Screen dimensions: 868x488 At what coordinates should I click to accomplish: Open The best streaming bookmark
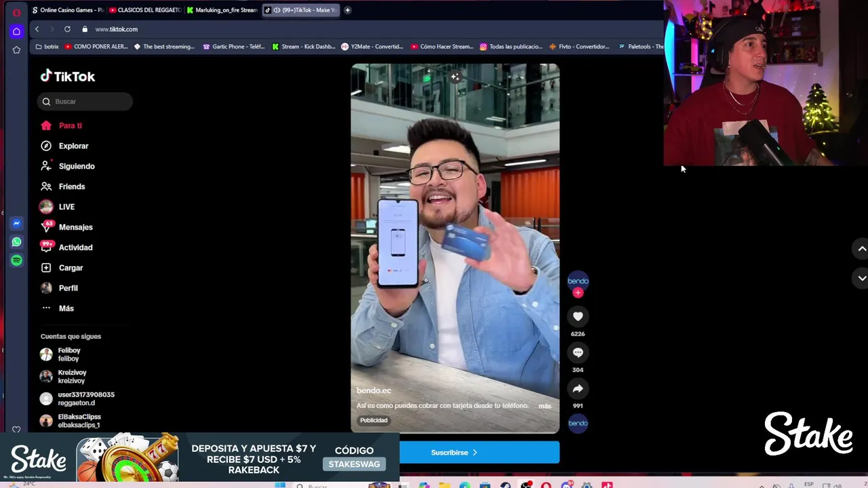[x=164, y=47]
